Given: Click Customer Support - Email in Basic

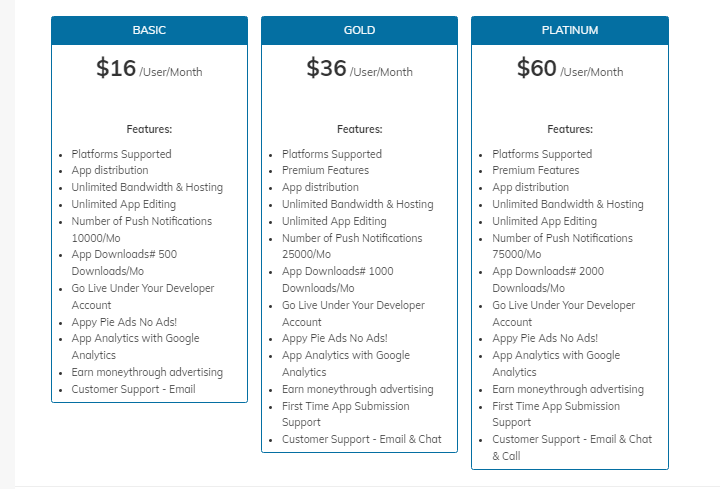Looking at the screenshot, I should click(133, 389).
